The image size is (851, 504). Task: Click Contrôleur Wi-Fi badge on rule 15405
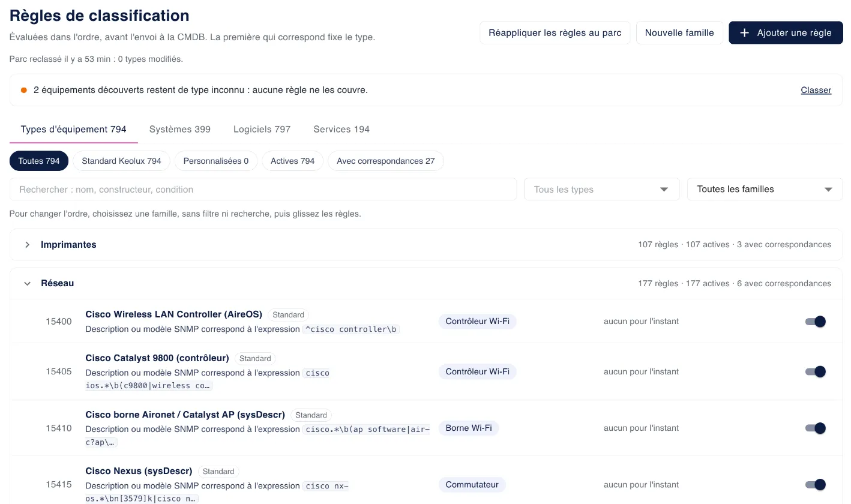(478, 372)
